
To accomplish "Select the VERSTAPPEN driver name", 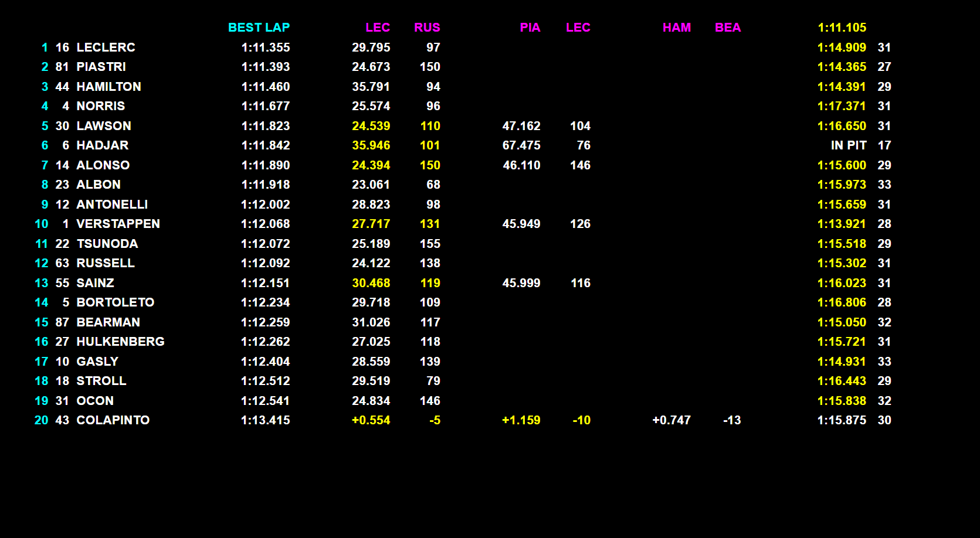I will tap(118, 224).
